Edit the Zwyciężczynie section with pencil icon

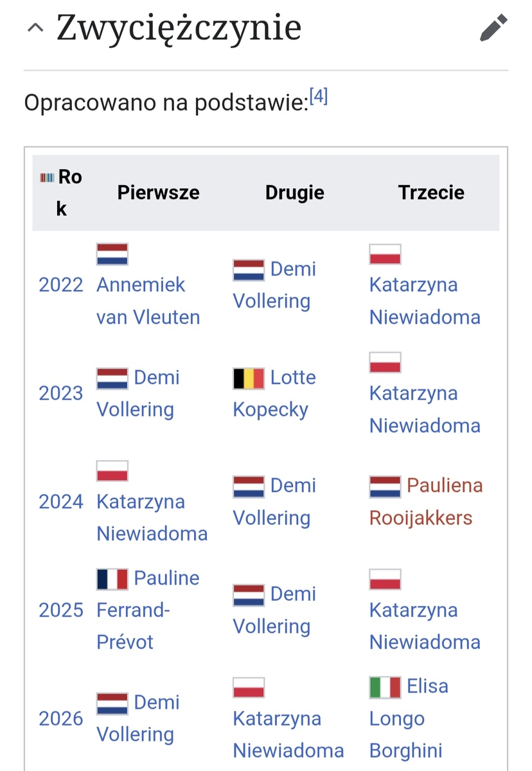493,28
